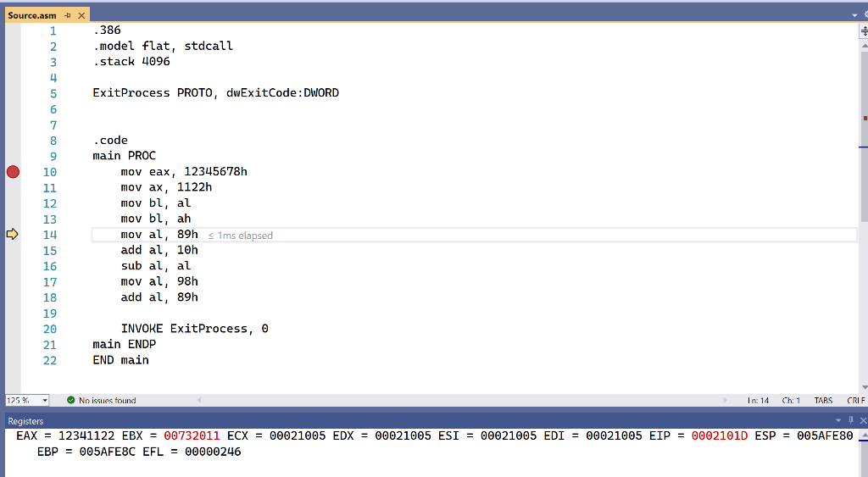868x477 pixels.
Task: Click the INVOKE ExitProcess, 0 line
Action: tap(194, 329)
